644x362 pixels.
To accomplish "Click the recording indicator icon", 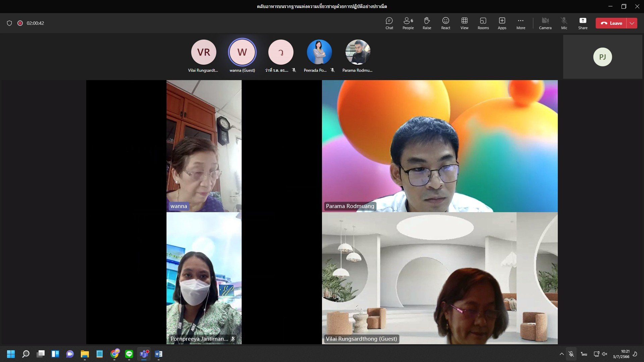I will pos(20,23).
